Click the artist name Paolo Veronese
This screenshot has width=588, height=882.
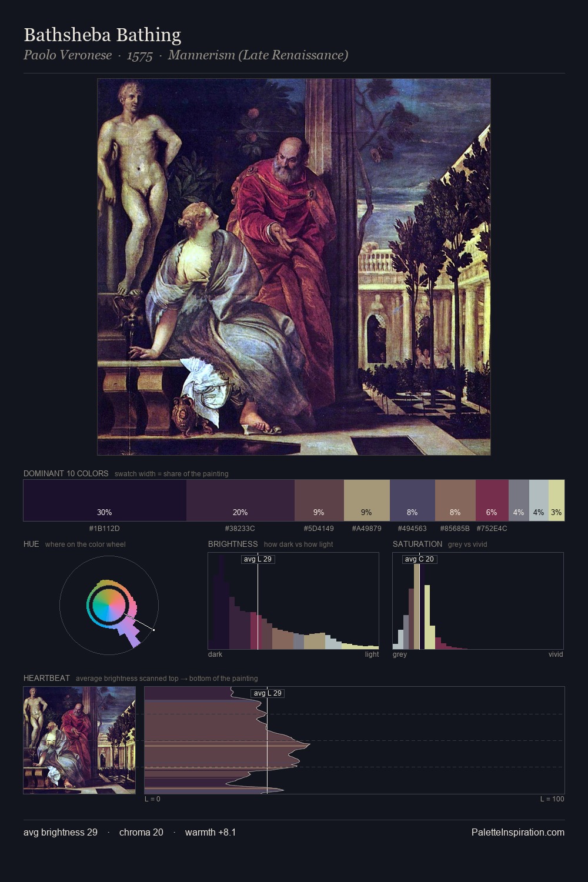68,55
